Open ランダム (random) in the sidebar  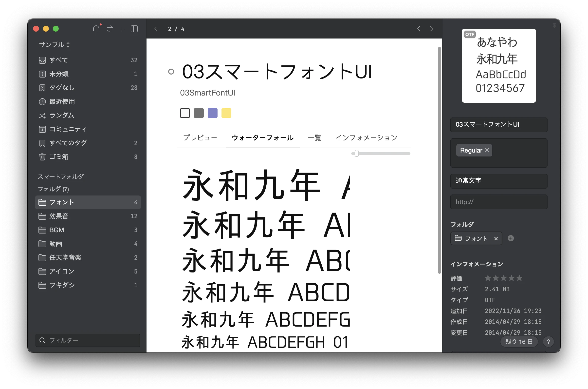[x=61, y=115]
